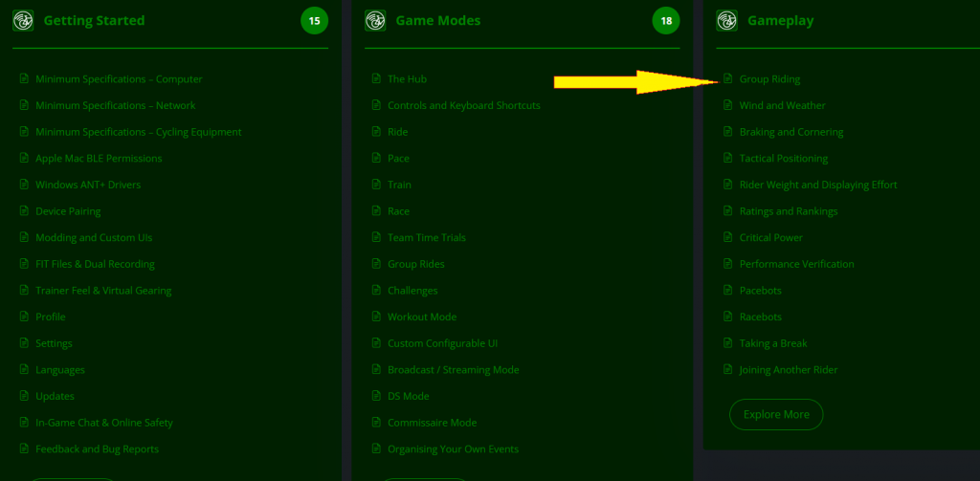
Task: Open Broadcast / Streaming Mode article
Action: 453,370
